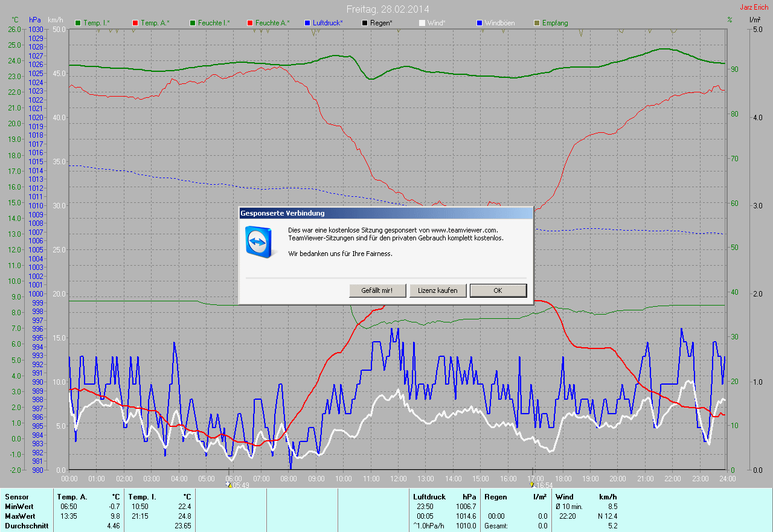Click the green 'Temp. I.*' legend swatch
The height and width of the screenshot is (532, 773).
(x=77, y=23)
